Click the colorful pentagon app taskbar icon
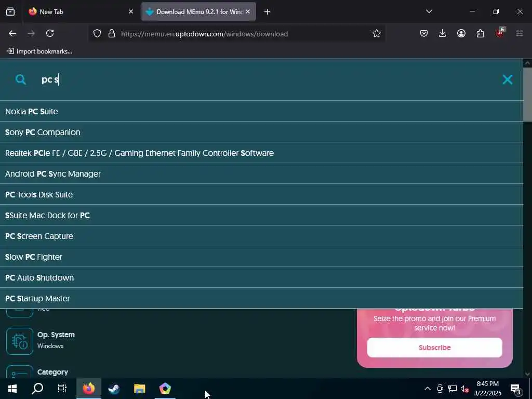Image resolution: width=532 pixels, height=399 pixels. point(165,389)
